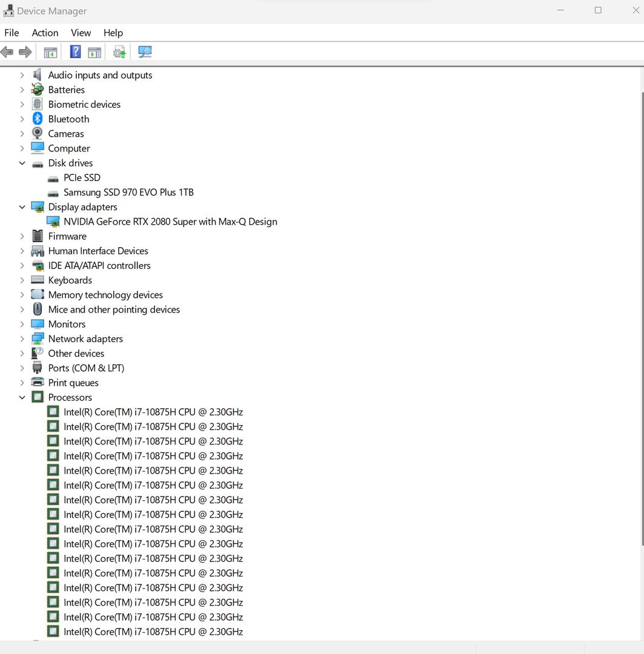Click the Back arrow toolbar icon
644x654 pixels.
click(7, 52)
